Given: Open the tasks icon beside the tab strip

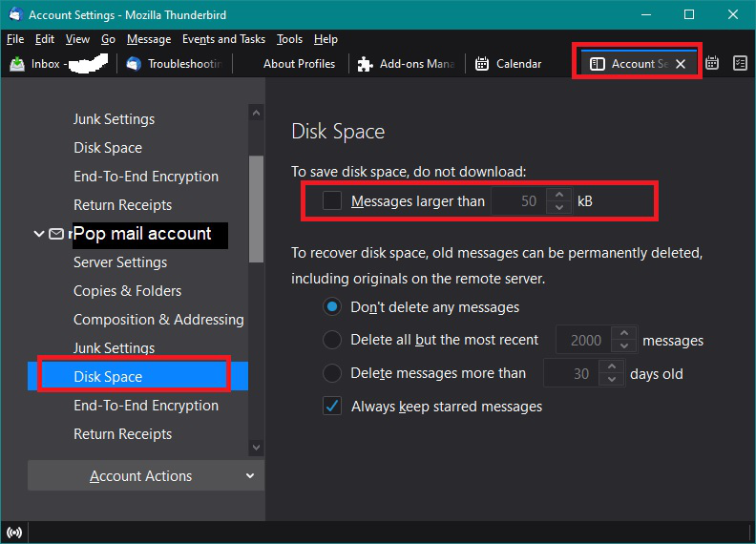Looking at the screenshot, I should pos(740,63).
